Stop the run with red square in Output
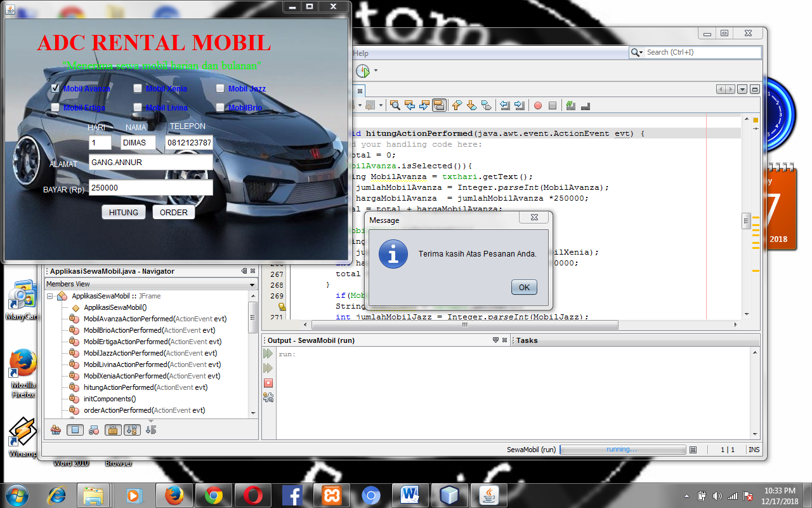 point(268,383)
